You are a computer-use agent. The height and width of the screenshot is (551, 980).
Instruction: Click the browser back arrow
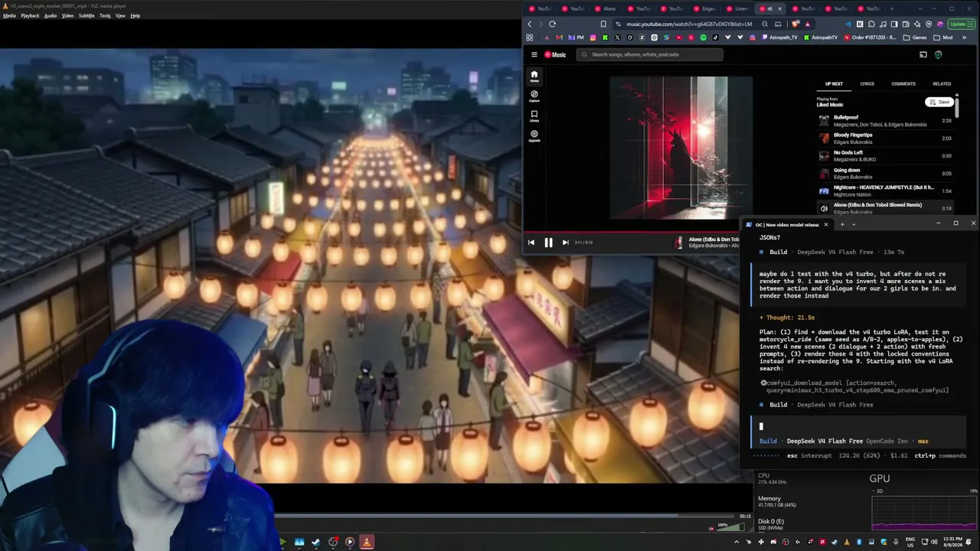tap(530, 24)
